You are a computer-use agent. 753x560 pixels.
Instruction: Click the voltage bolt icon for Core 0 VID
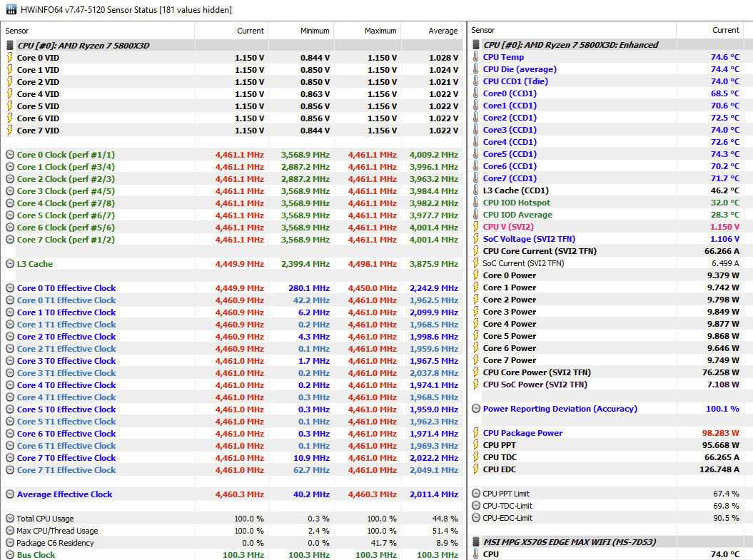9,58
